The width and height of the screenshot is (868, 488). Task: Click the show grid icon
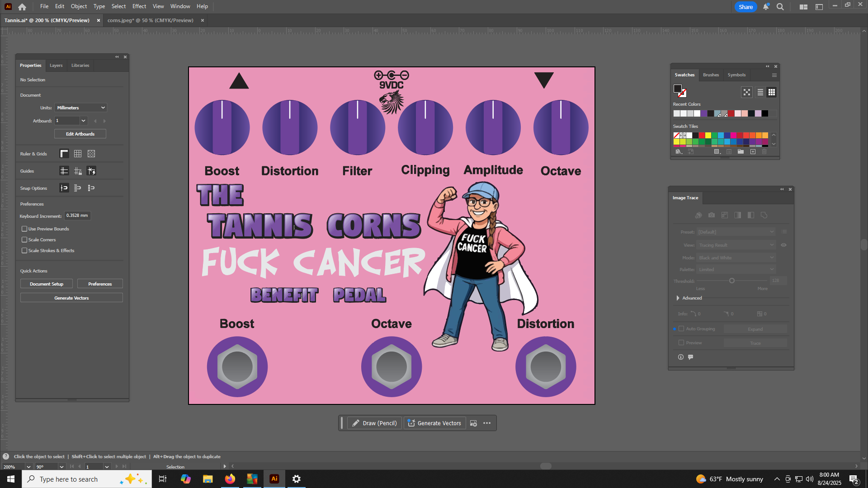[78, 154]
